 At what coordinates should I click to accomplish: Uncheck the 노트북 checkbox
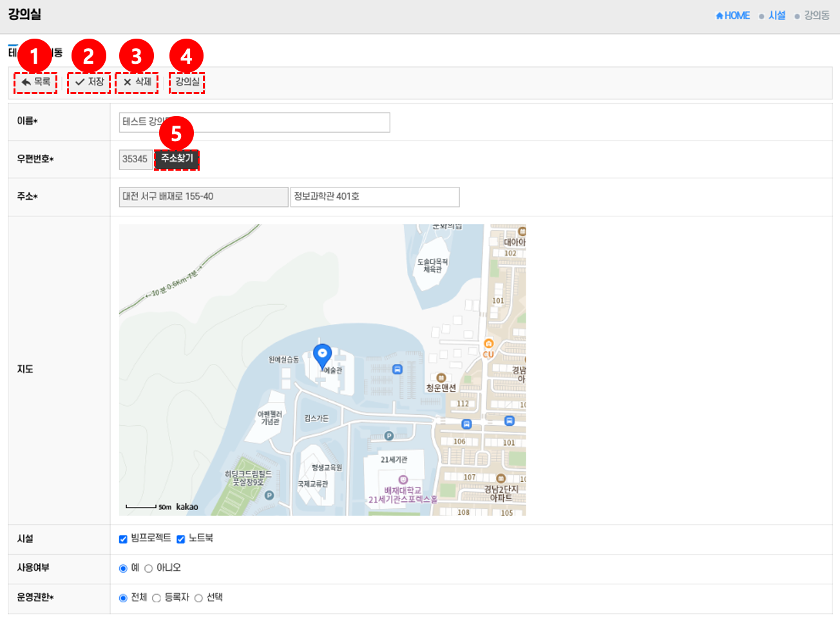click(x=181, y=539)
